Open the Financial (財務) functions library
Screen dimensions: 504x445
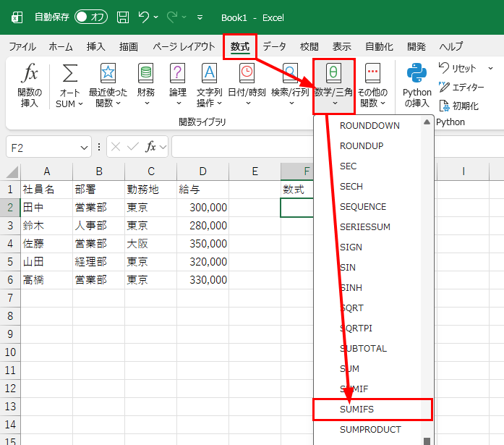tap(146, 85)
